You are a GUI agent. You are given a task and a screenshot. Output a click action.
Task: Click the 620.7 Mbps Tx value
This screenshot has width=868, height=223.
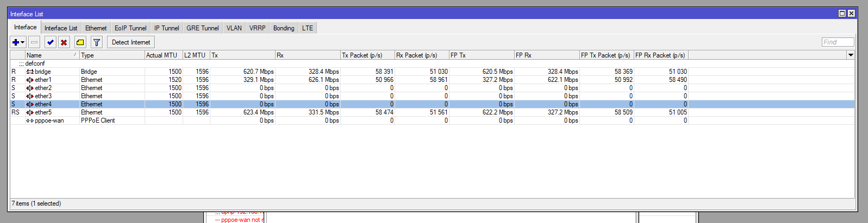(259, 72)
